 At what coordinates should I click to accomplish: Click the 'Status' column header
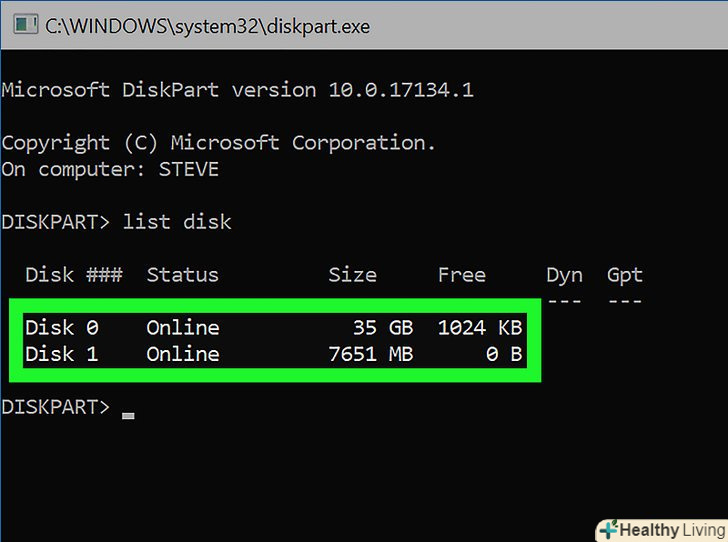[182, 274]
